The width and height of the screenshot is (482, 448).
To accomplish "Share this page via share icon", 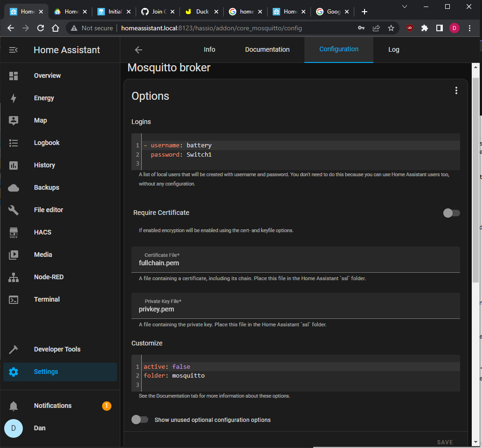I will click(x=376, y=28).
